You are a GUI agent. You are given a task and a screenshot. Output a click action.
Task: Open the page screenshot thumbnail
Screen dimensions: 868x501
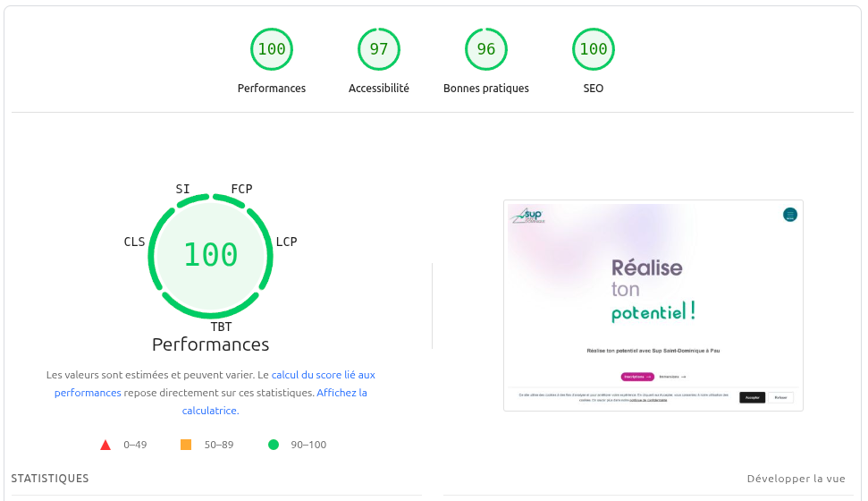(653, 305)
